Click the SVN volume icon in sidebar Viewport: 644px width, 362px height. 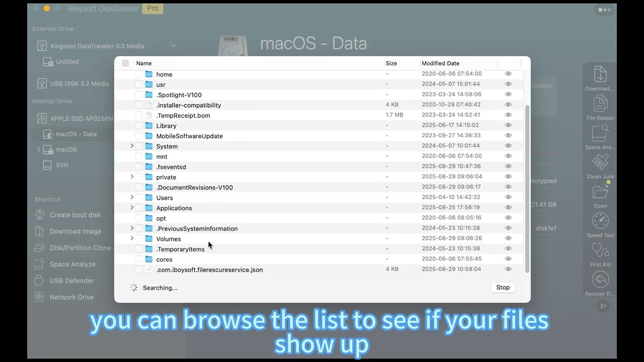[x=47, y=165]
